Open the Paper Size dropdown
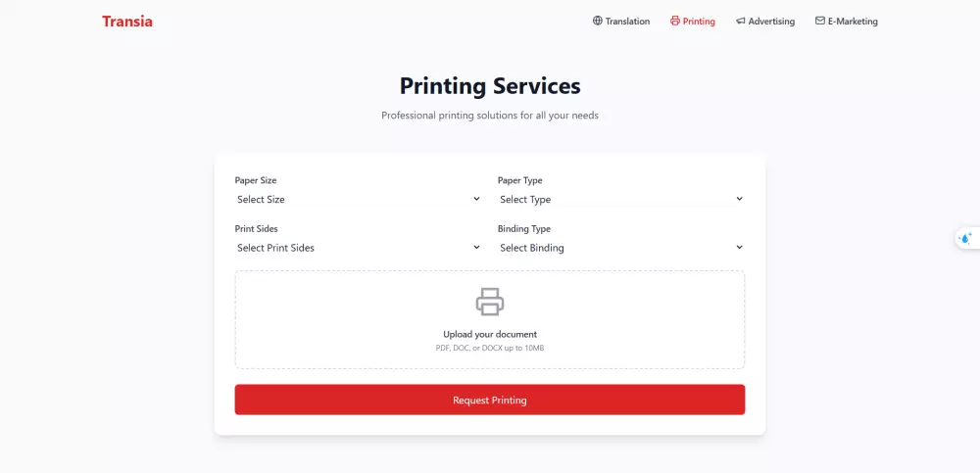This screenshot has height=473, width=980. 358,200
